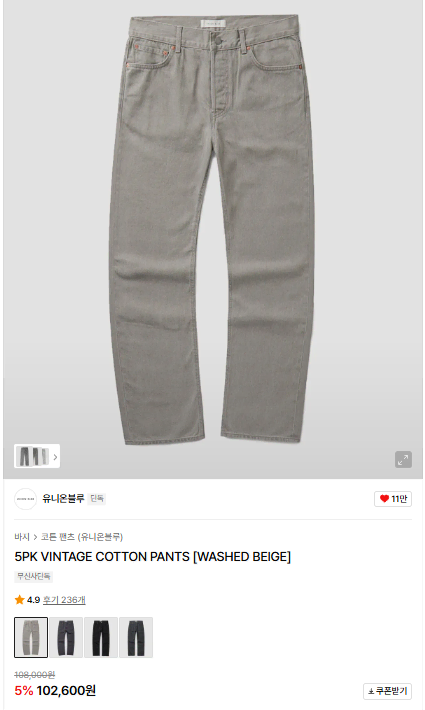Image resolution: width=425 pixels, height=710 pixels.
Task: Click the heart like icon showing 11만
Action: [384, 499]
